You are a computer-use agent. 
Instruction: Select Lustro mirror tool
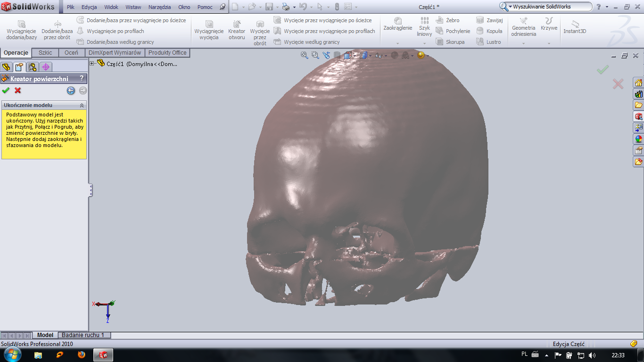[x=489, y=42]
